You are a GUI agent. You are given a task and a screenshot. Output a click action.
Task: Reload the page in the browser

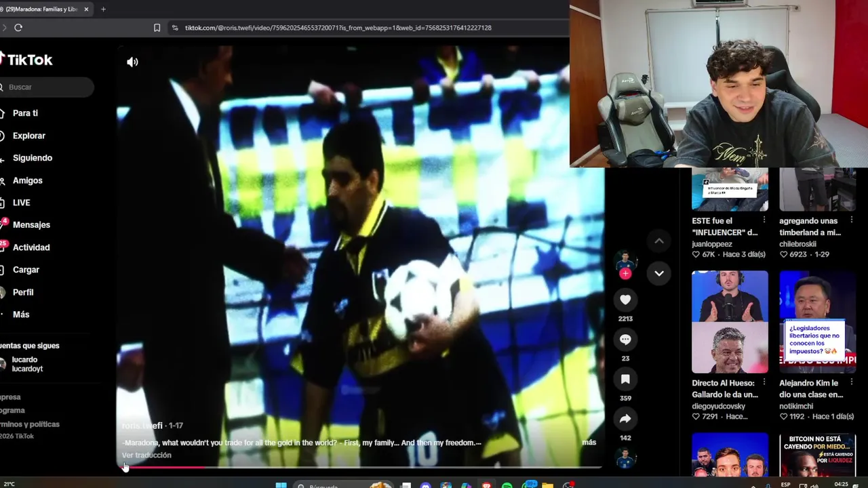click(18, 28)
